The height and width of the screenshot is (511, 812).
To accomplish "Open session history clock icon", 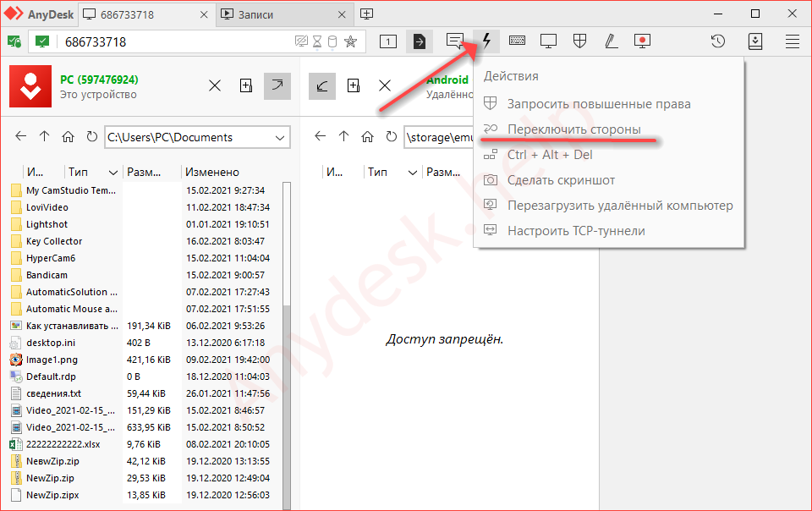I will (717, 41).
